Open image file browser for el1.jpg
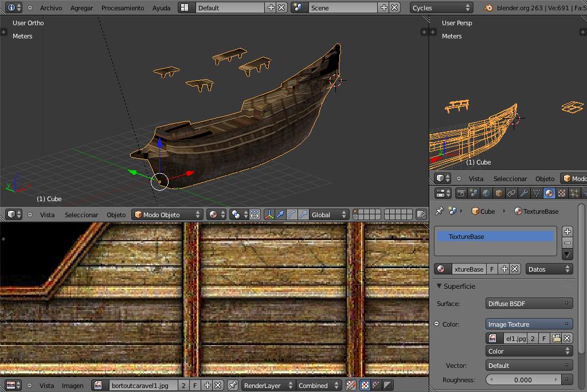The height and width of the screenshot is (392, 587). pyautogui.click(x=556, y=338)
